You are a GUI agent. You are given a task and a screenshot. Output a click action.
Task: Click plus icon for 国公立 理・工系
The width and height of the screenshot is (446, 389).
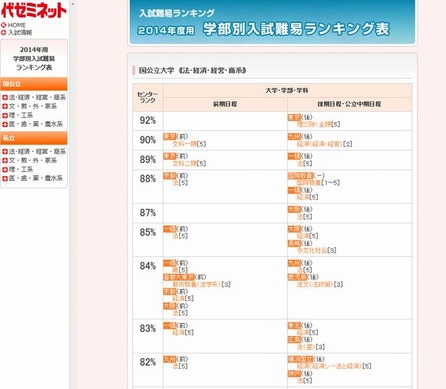pyautogui.click(x=5, y=115)
